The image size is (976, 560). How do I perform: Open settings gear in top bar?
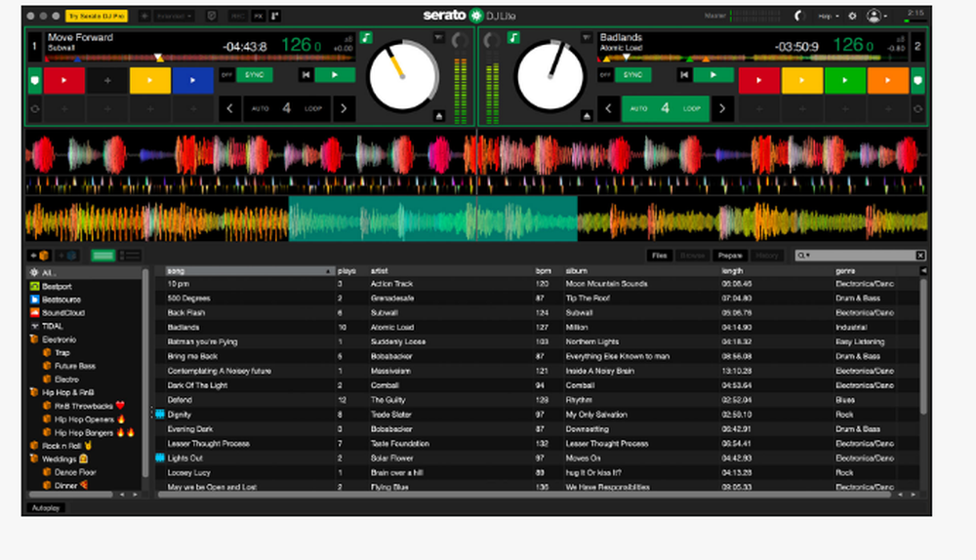coord(853,17)
